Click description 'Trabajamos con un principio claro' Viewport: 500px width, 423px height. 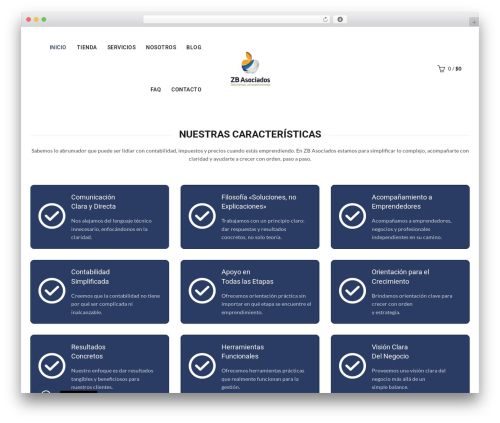pos(263,229)
